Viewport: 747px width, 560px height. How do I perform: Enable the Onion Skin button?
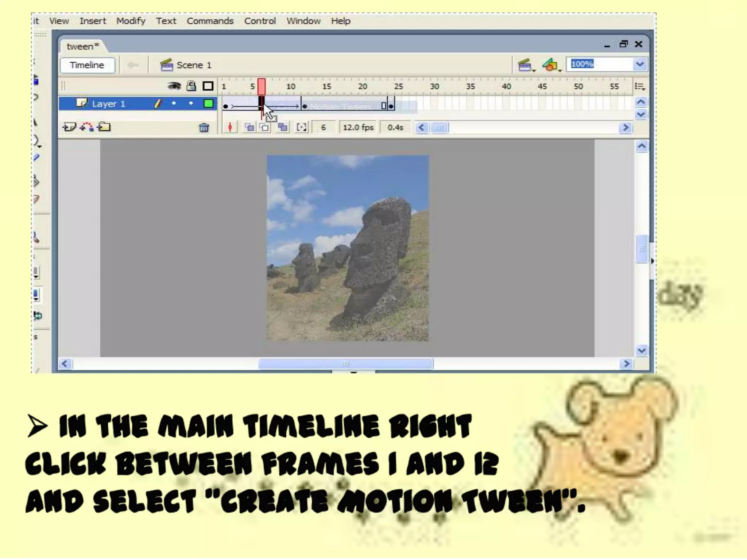(x=249, y=128)
